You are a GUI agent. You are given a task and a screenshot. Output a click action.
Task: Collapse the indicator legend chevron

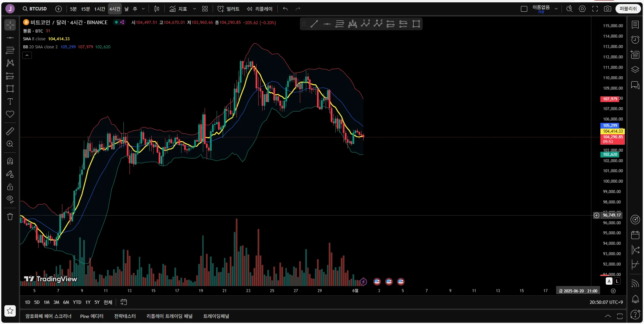pos(27,55)
